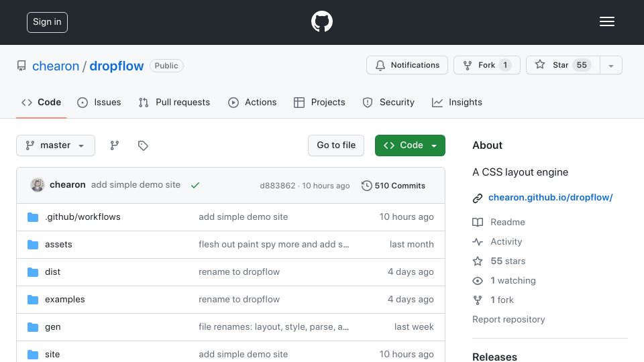Click '10 hours ago' in the .github/workflows row
Viewport: 644px width, 362px height.
point(407,217)
